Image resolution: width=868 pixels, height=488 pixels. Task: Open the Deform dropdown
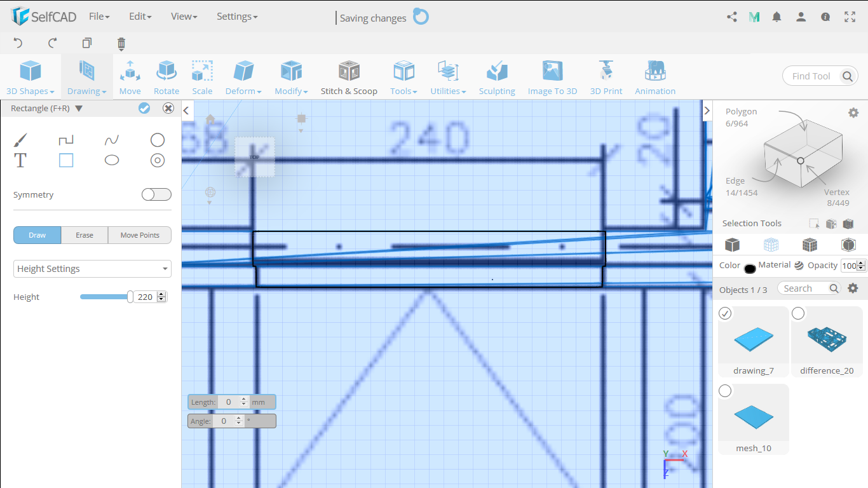[x=243, y=78]
